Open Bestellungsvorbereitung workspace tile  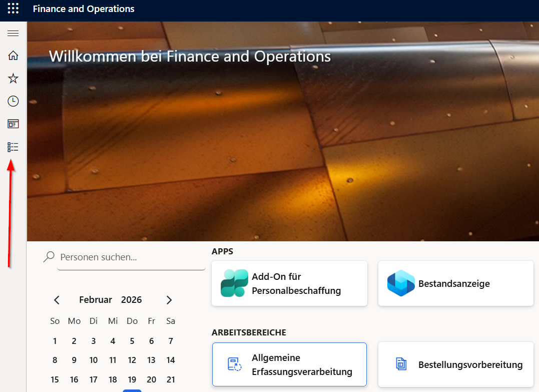click(x=456, y=364)
